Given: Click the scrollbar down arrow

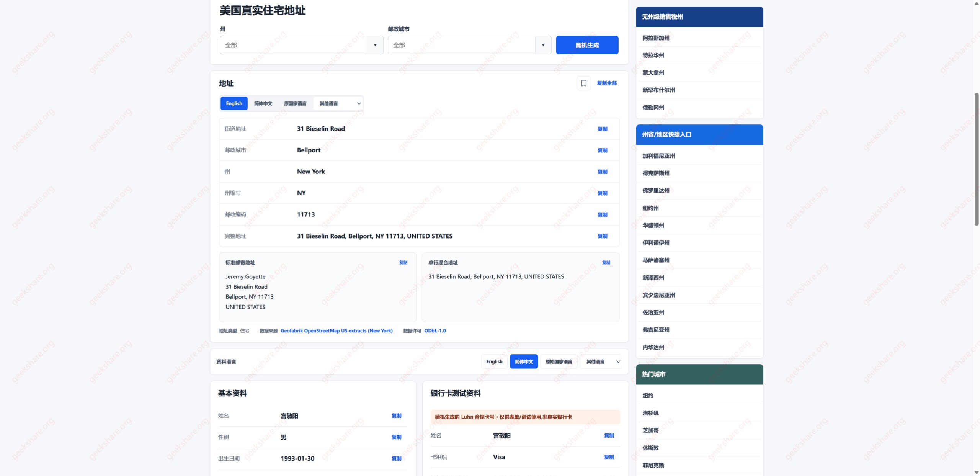Looking at the screenshot, I should [977, 473].
